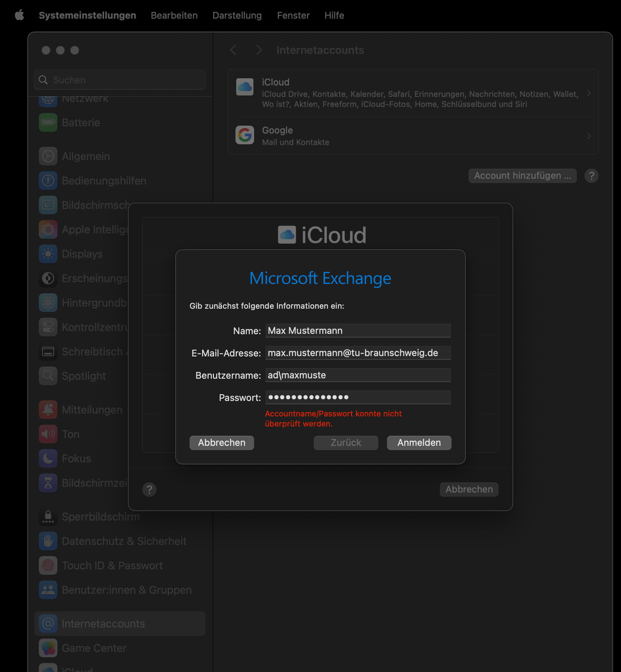The height and width of the screenshot is (672, 621).
Task: Click the Schreibtisch & Dock icon
Action: pos(48,351)
